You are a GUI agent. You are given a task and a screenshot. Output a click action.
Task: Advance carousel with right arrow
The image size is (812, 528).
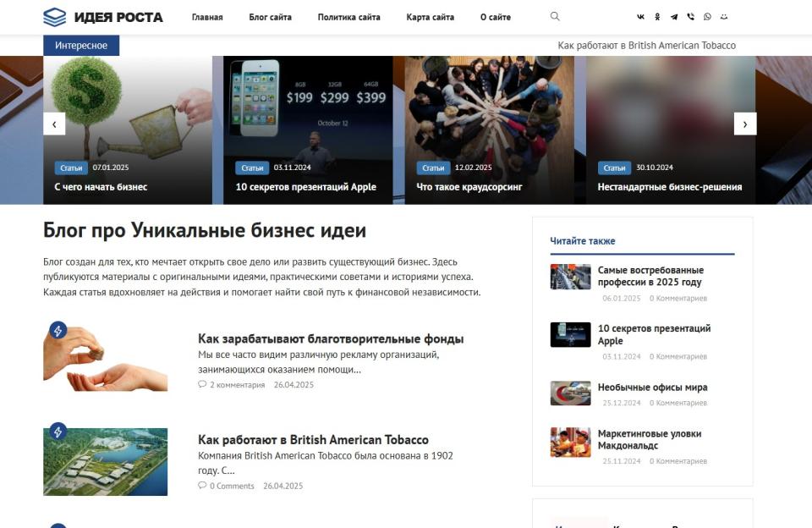[745, 124]
